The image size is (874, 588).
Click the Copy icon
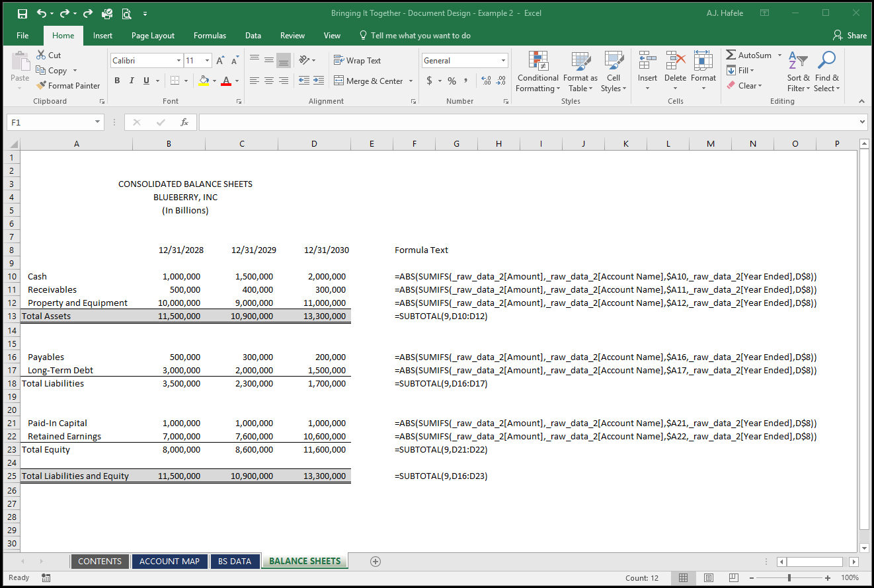[x=41, y=71]
